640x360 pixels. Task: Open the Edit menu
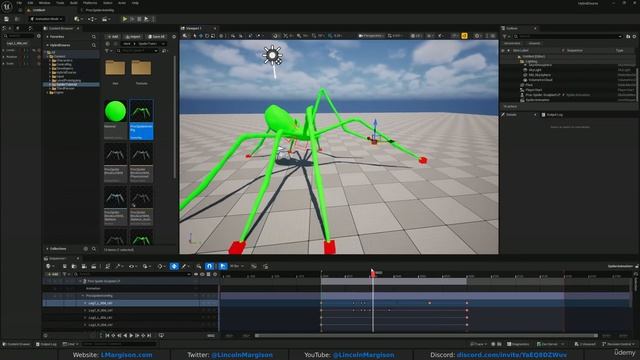pos(30,3)
